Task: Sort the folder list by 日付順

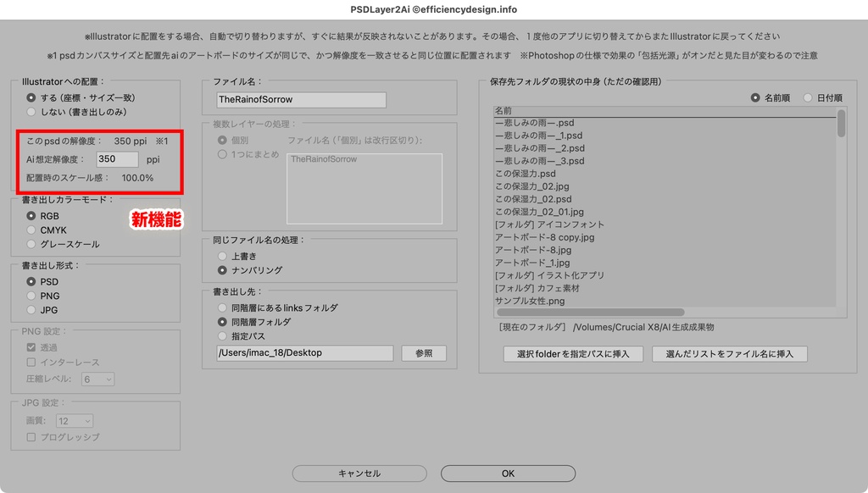Action: pos(807,97)
